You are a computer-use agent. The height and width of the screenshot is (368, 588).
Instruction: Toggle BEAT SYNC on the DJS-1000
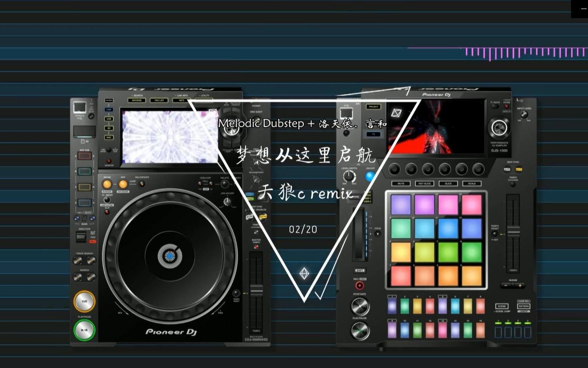tap(507, 170)
